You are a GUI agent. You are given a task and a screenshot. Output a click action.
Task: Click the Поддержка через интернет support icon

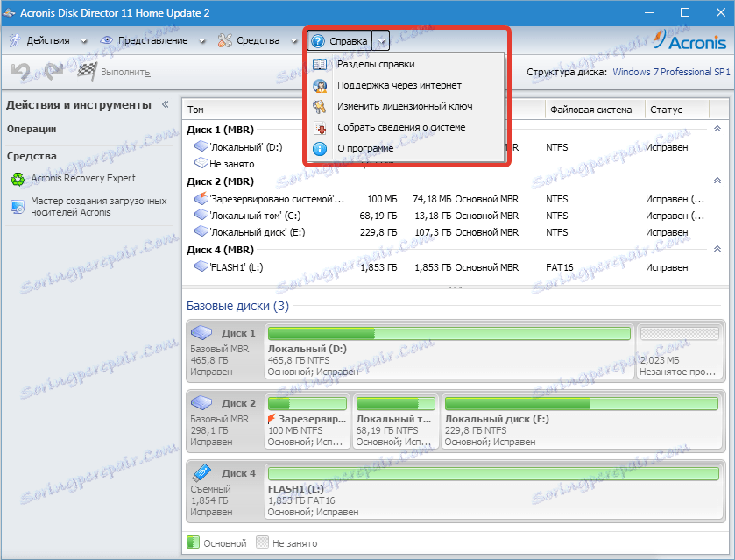tap(320, 85)
